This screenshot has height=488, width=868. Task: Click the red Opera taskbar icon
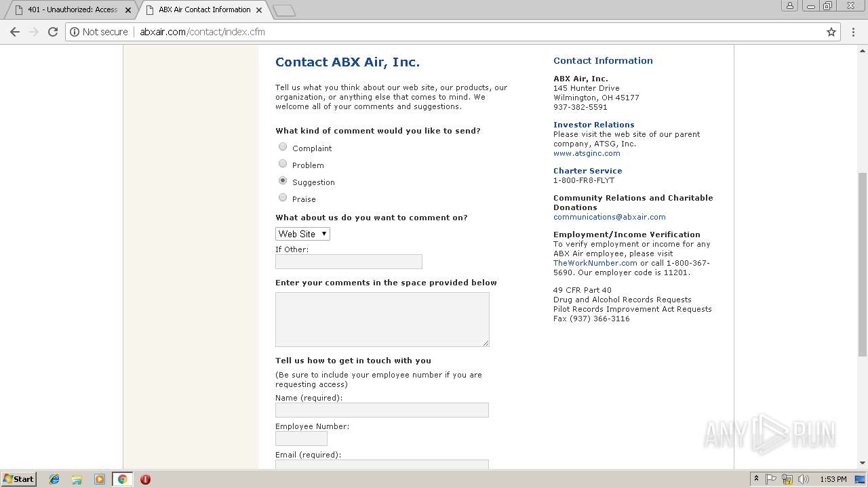tap(145, 479)
